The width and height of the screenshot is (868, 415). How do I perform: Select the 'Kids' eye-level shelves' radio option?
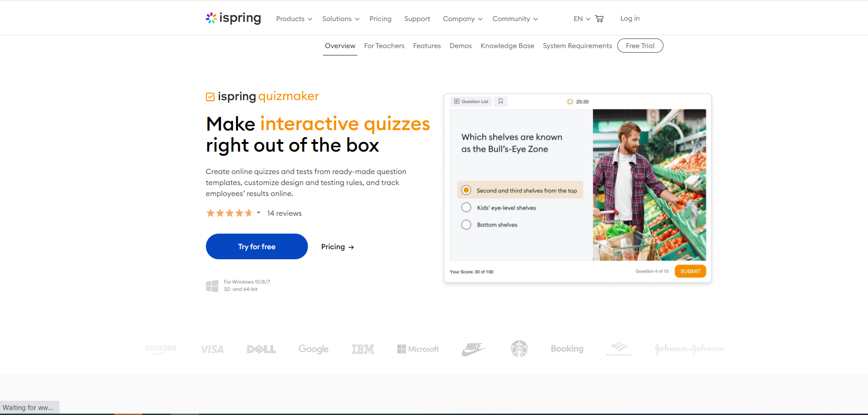point(466,207)
